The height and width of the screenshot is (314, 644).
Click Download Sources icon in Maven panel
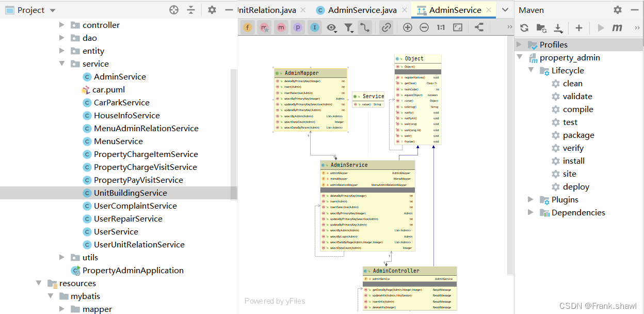[558, 28]
